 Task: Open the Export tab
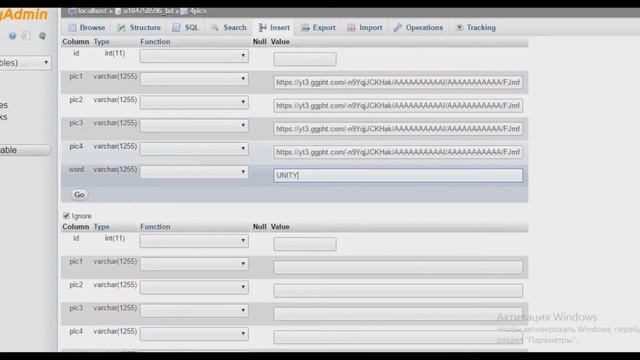(318, 28)
